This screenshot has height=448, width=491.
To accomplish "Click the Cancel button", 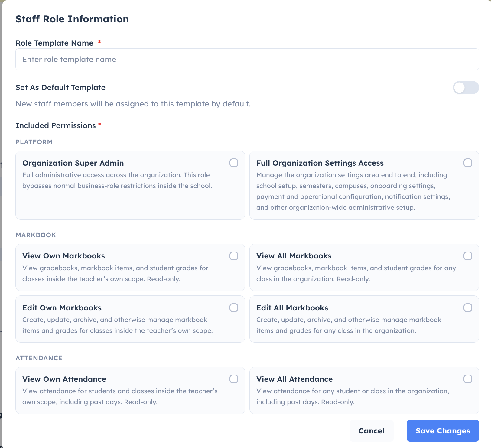I will click(x=371, y=431).
